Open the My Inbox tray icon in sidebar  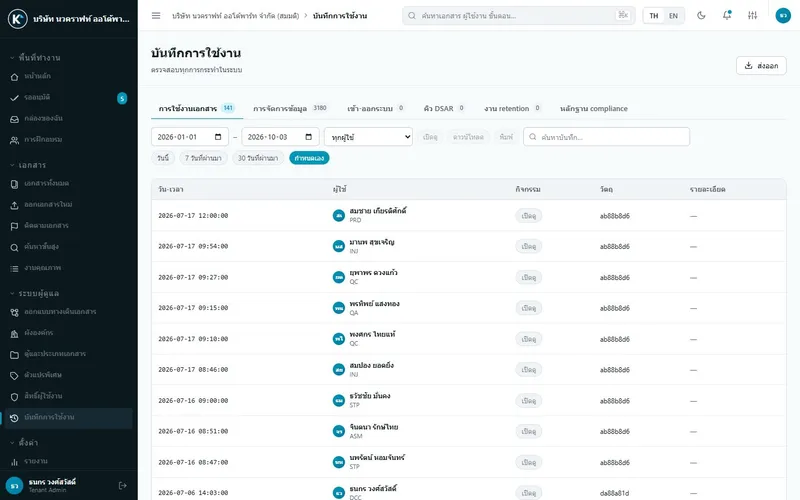(x=14, y=119)
